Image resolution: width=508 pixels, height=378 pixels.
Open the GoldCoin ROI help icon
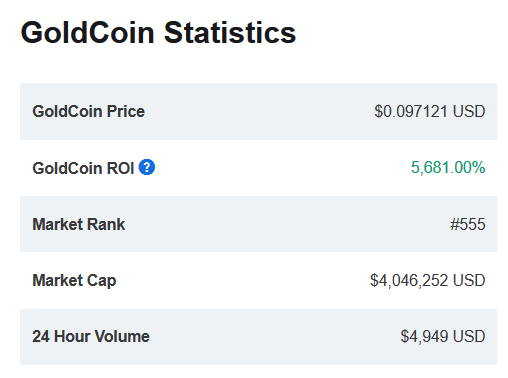147,167
